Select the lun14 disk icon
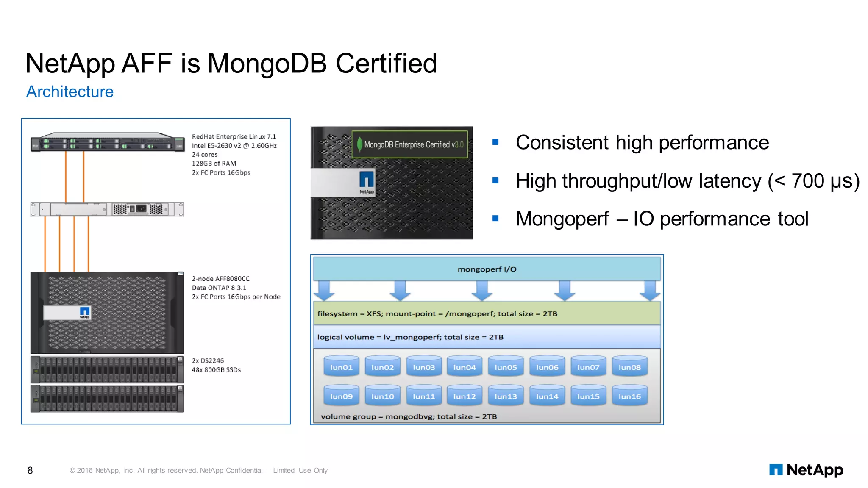Screen dimensions: 868x488 click(x=547, y=395)
